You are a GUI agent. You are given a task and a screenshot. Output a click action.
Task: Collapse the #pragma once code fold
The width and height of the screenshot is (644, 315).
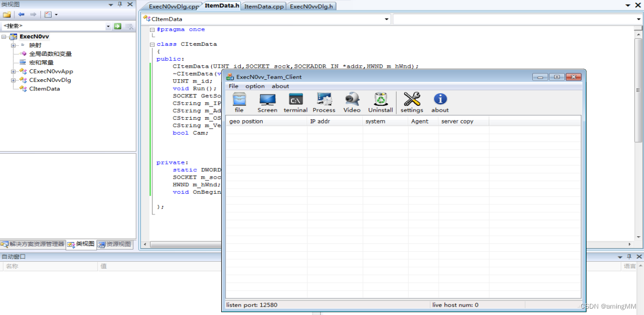coord(152,30)
